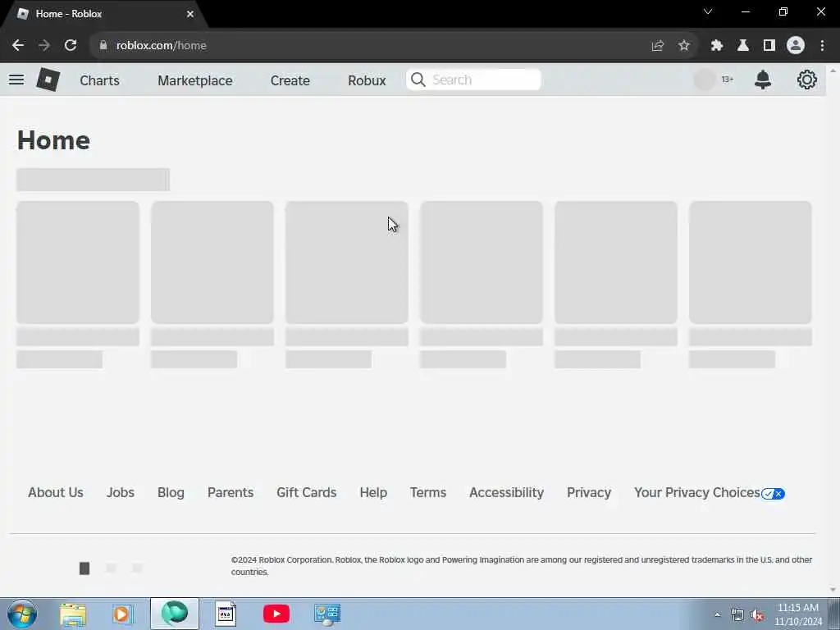Viewport: 840px width, 630px height.
Task: Open the Marketplace page
Action: pyautogui.click(x=195, y=80)
